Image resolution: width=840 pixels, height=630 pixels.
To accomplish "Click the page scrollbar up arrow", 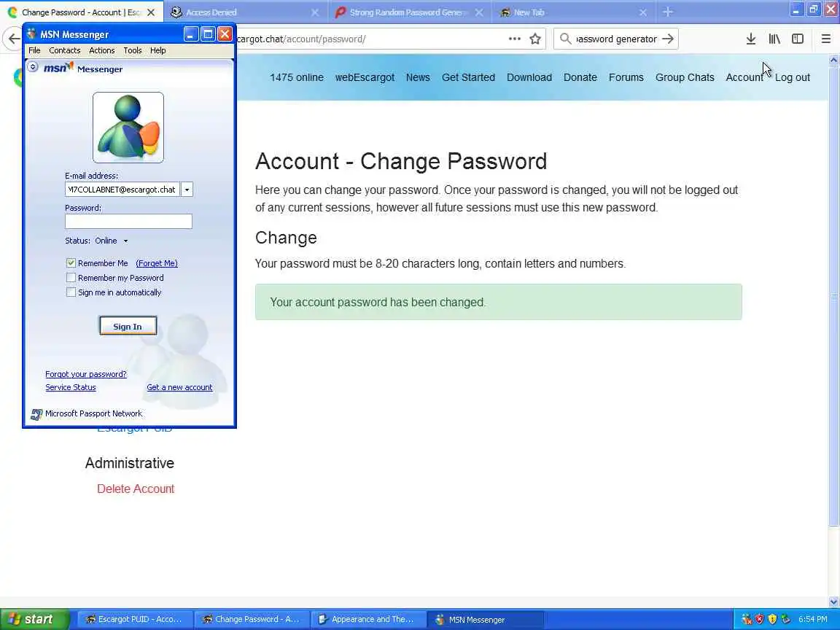I will pyautogui.click(x=833, y=60).
